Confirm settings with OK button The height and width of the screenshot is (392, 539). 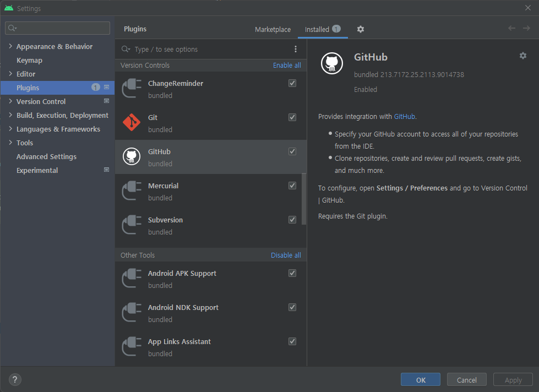click(421, 380)
